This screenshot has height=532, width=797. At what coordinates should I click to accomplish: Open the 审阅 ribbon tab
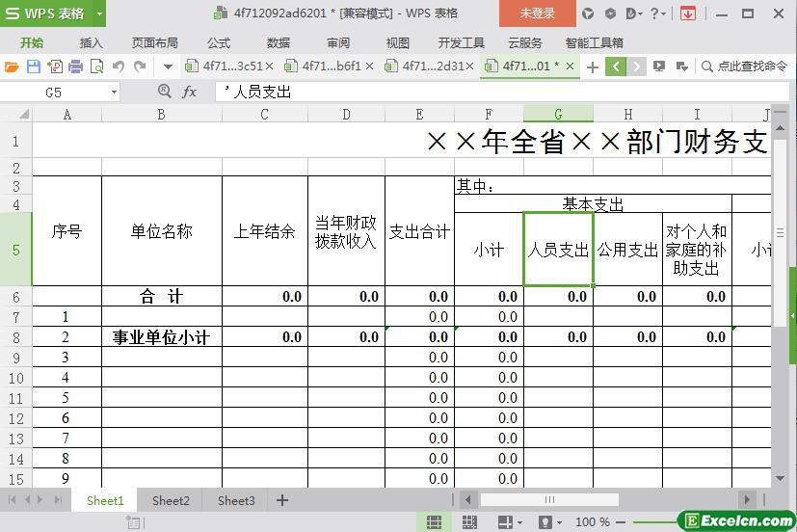pyautogui.click(x=338, y=43)
